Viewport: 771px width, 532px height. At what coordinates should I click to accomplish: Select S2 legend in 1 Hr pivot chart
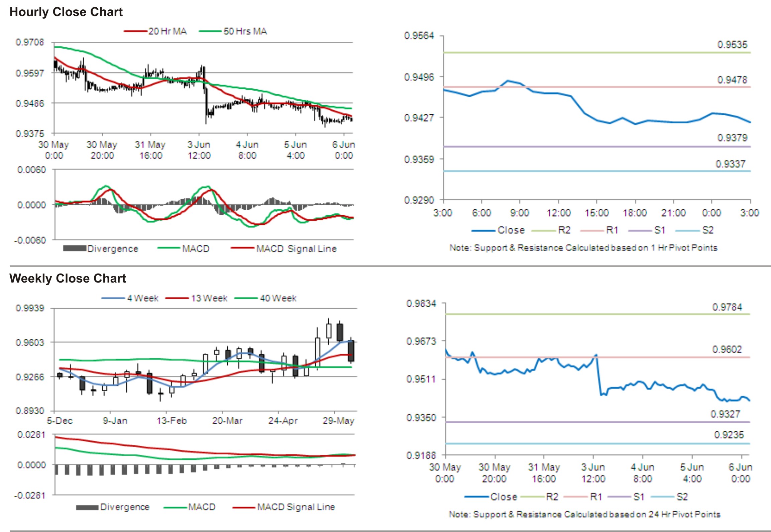tap(694, 230)
